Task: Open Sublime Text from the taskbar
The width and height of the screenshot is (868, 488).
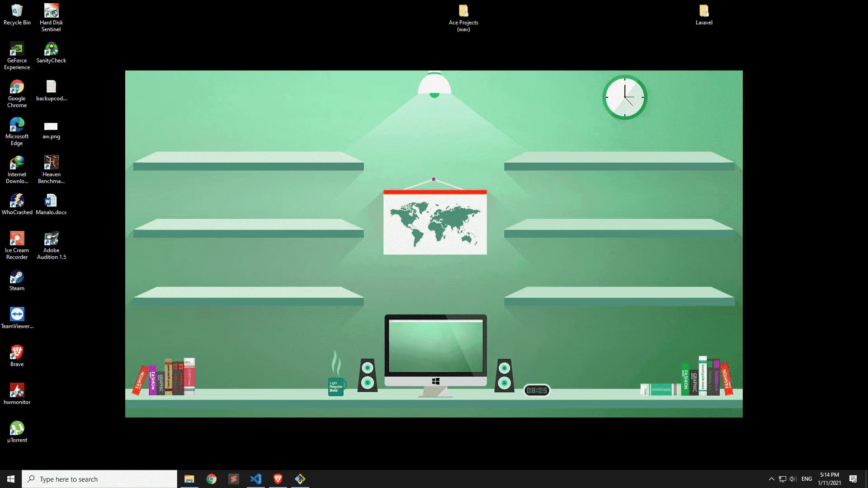Action: (x=233, y=479)
